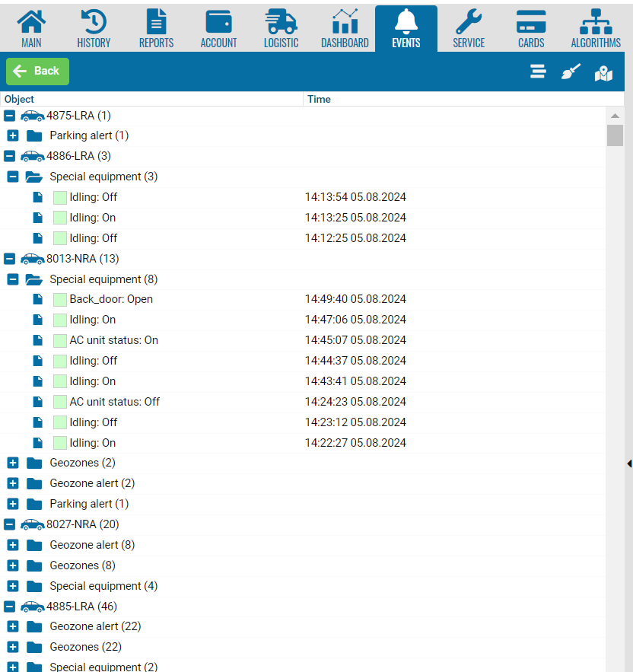Open the History section icon
This screenshot has height=672, width=633.
[94, 22]
